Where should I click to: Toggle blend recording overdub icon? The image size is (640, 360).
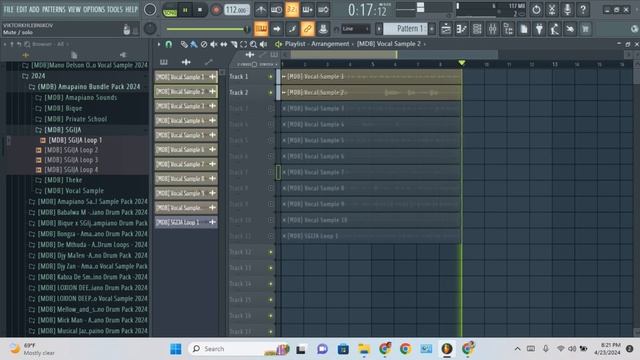307,10
